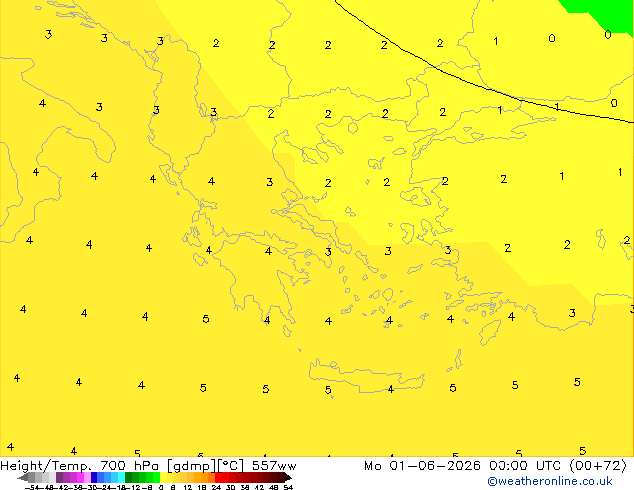Select the bright red legend swatch near 24
Viewport: 634px width, 490px height.
(x=218, y=478)
